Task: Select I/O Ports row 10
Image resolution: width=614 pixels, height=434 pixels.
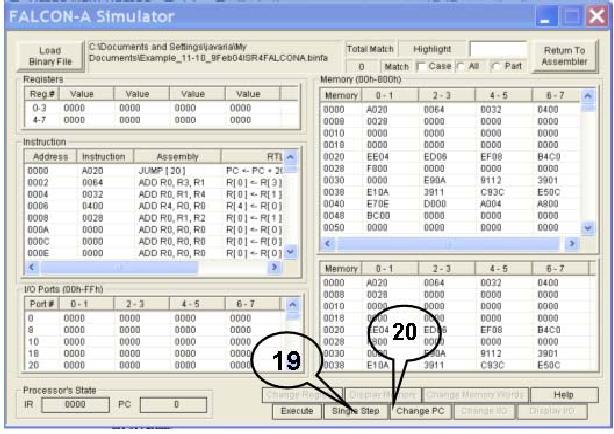Action: (155, 342)
